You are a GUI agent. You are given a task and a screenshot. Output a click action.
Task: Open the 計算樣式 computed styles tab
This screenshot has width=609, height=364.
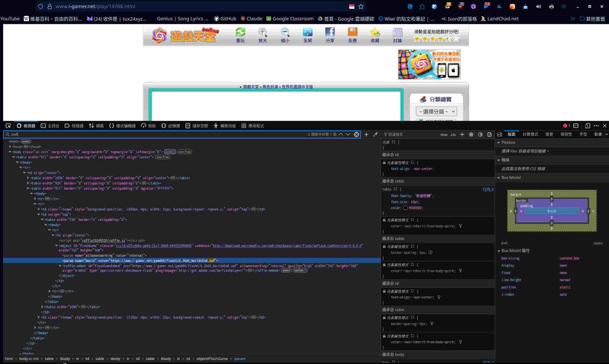pos(530,134)
